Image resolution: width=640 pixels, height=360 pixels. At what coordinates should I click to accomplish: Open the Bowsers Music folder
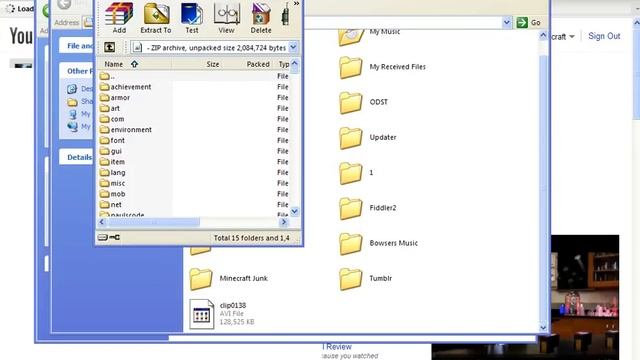[x=378, y=243]
